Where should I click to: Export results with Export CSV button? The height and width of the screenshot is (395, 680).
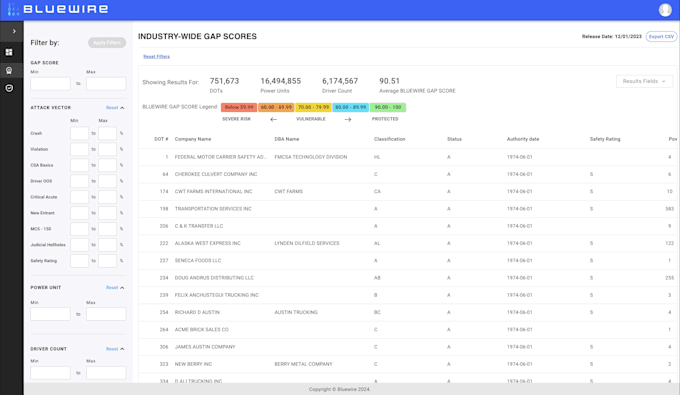661,36
